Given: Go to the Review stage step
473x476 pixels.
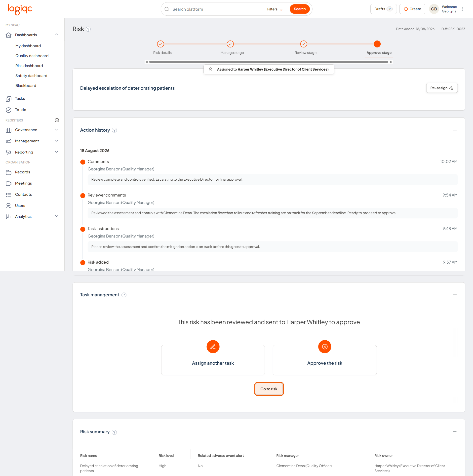Looking at the screenshot, I should 304,44.
